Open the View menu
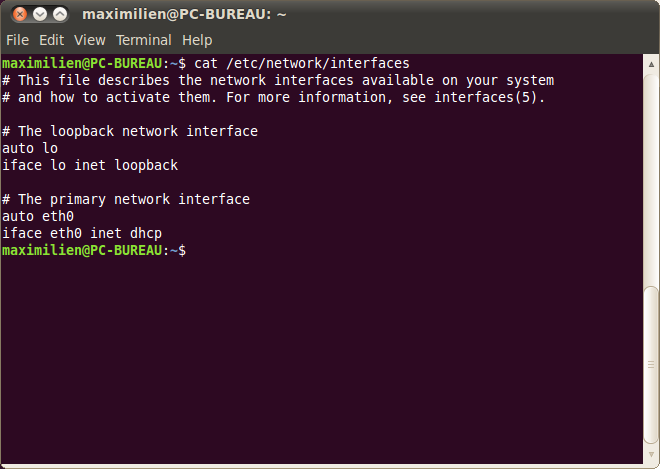Image resolution: width=660 pixels, height=469 pixels. click(89, 40)
